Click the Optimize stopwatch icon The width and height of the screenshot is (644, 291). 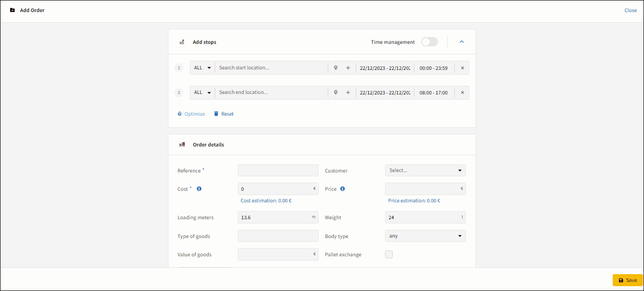tap(180, 114)
